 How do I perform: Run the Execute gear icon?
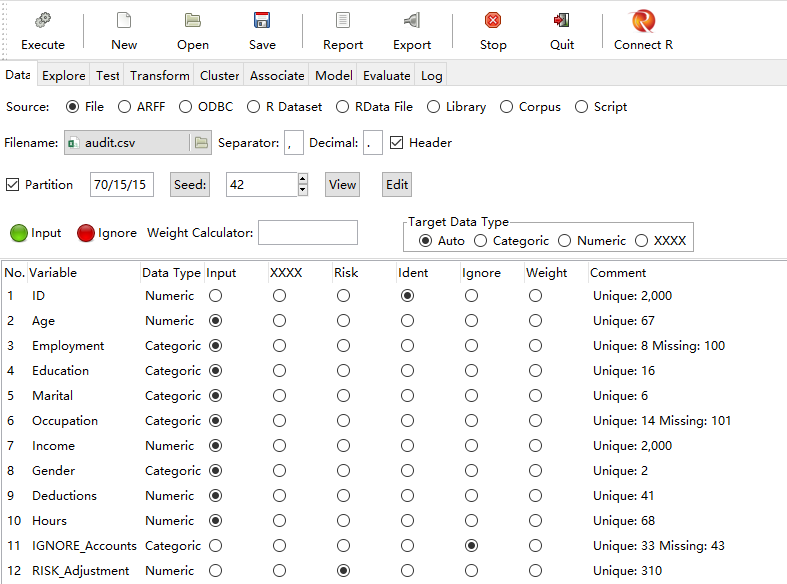43,21
